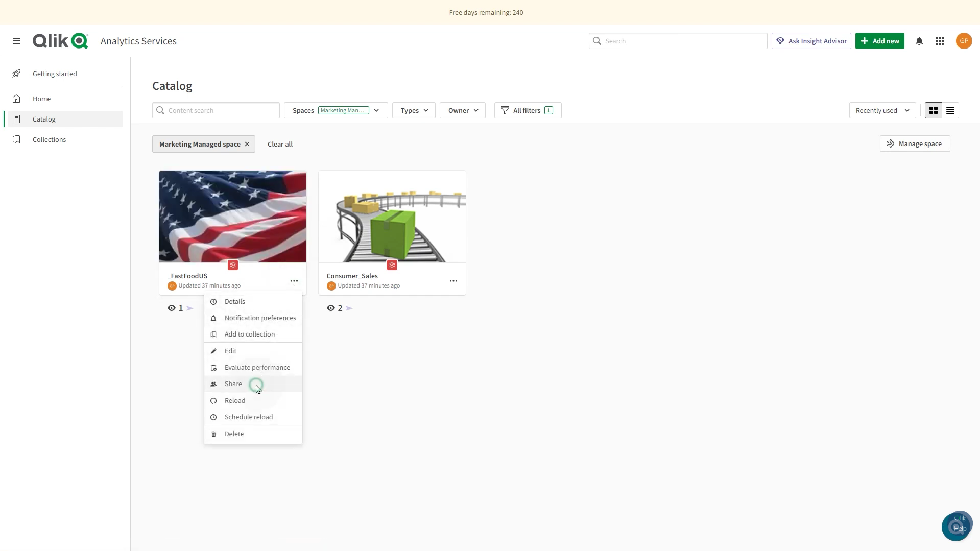Select Add to collection

point(253,334)
